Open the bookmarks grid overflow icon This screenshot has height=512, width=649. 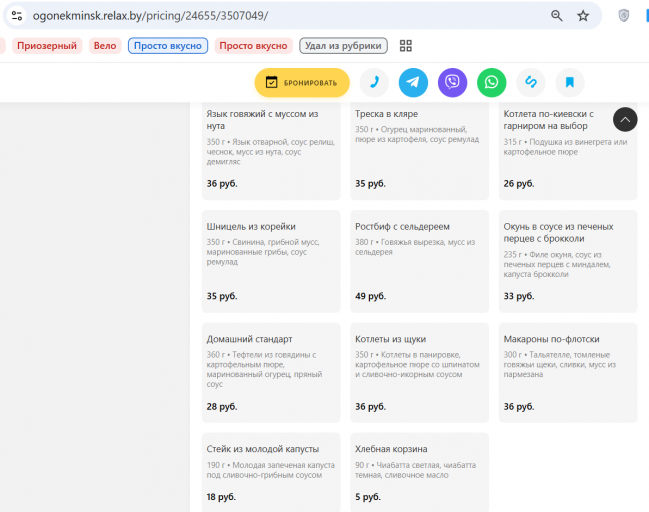pyautogui.click(x=406, y=46)
